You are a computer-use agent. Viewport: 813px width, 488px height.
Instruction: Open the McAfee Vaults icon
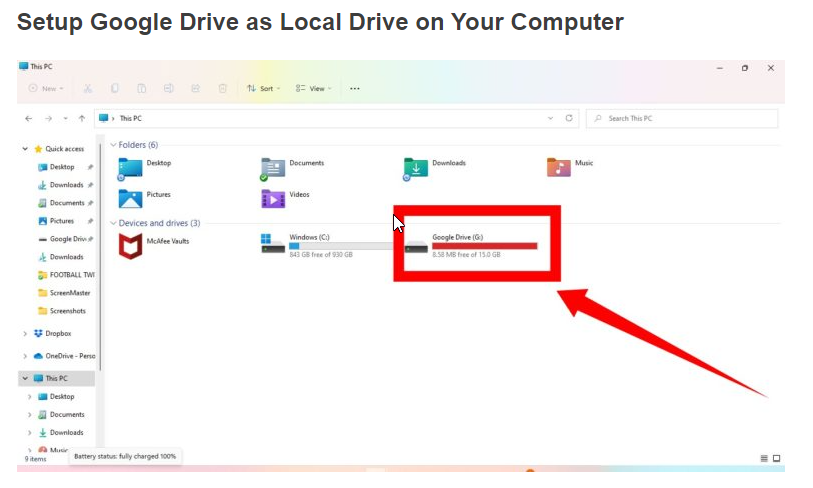coord(130,246)
